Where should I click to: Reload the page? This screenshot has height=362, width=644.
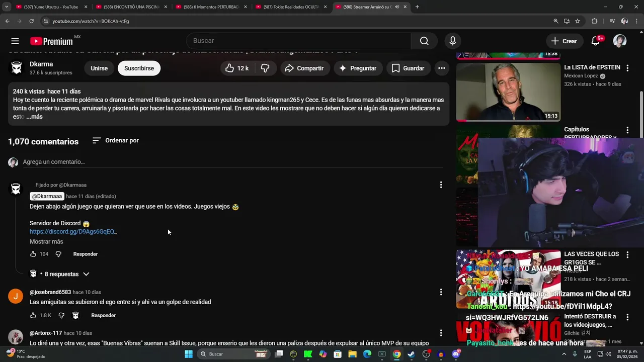31,21
